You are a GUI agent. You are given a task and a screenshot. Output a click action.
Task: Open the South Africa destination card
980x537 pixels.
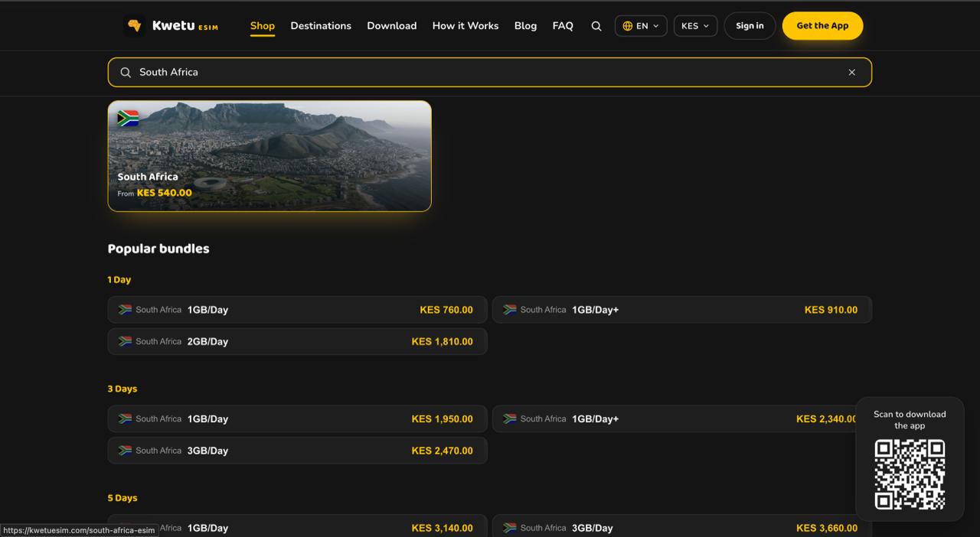tap(269, 156)
